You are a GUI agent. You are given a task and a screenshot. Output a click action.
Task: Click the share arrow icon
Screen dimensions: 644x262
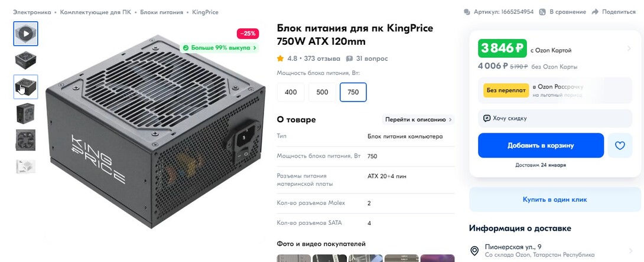(x=595, y=12)
